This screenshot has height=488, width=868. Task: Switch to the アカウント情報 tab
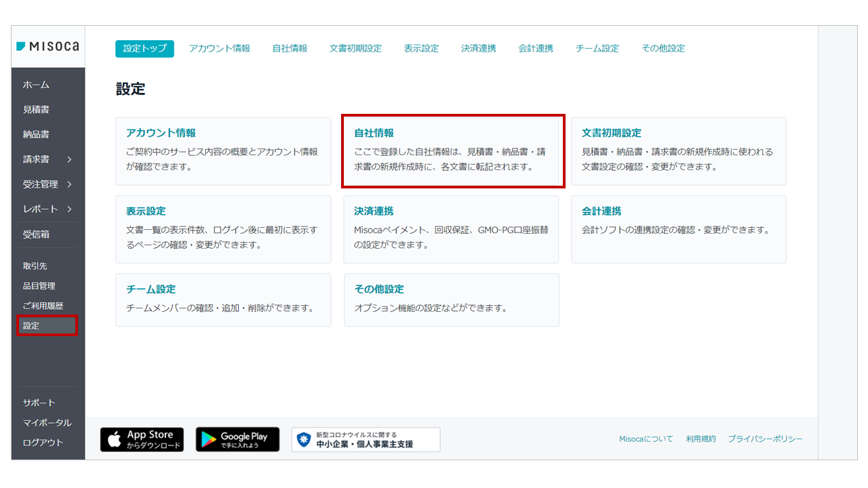point(220,48)
